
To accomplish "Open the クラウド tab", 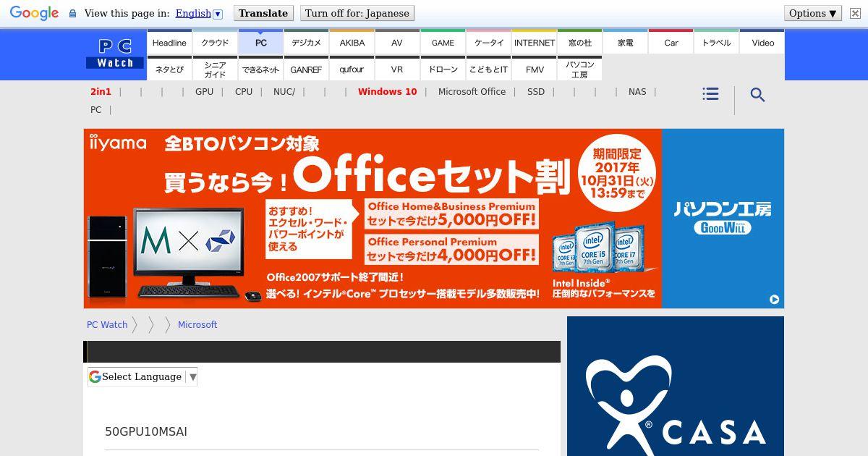I will pos(215,42).
